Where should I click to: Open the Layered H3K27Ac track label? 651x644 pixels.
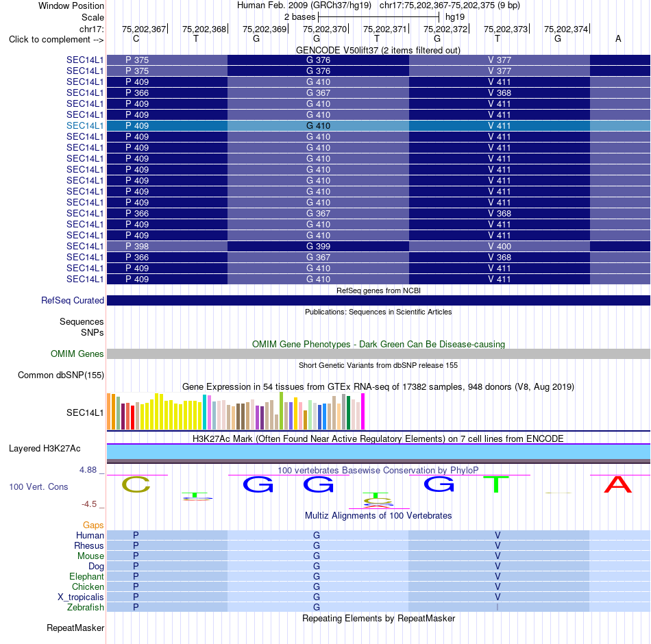coord(45,449)
